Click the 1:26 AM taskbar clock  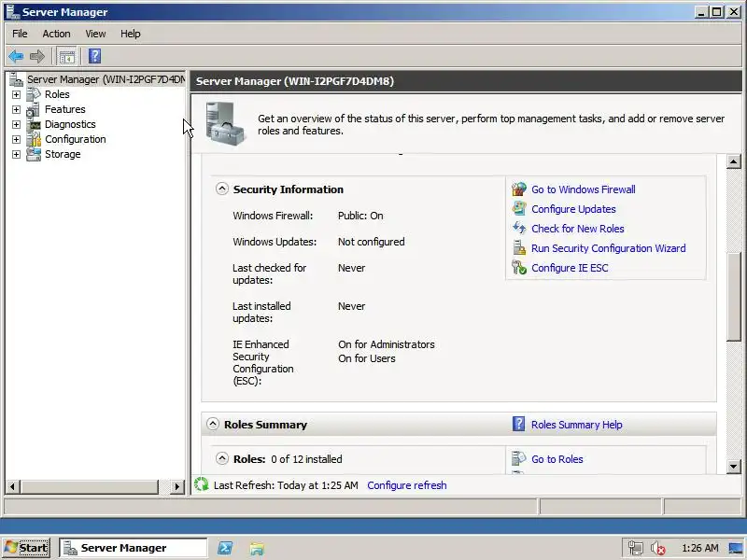[x=699, y=548]
